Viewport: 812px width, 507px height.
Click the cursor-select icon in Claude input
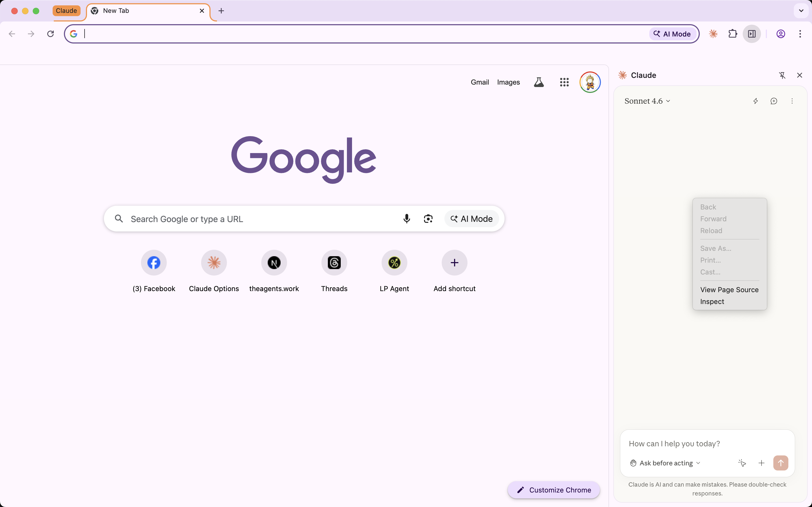pos(742,463)
